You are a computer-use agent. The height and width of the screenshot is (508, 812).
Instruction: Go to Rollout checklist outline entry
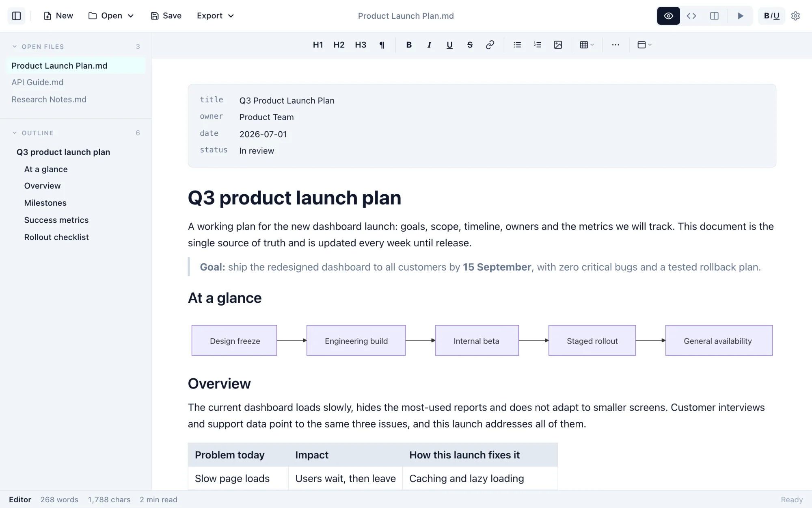(x=56, y=237)
